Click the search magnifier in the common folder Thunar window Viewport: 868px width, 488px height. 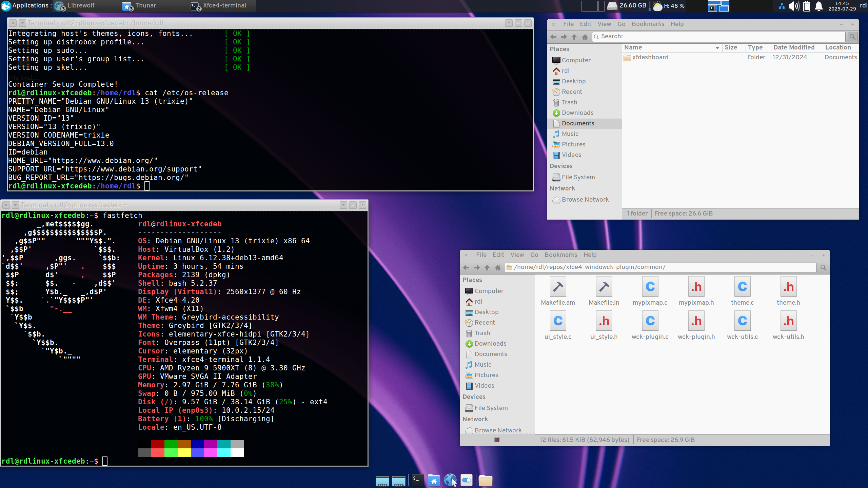[823, 267]
